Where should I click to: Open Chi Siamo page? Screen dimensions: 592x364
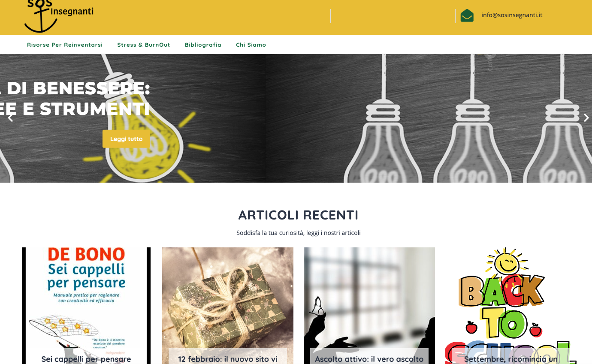click(251, 45)
